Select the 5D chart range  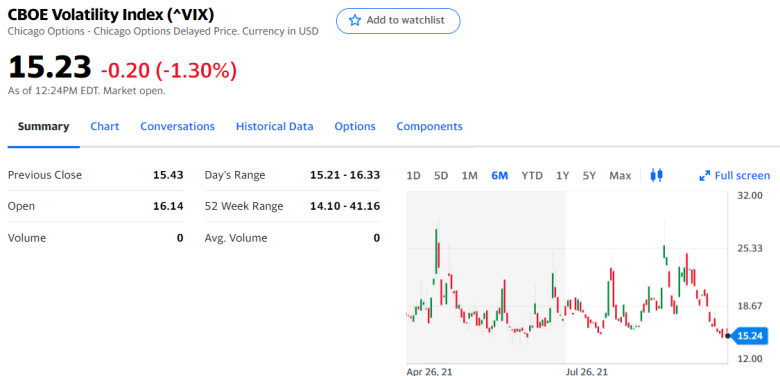(441, 176)
